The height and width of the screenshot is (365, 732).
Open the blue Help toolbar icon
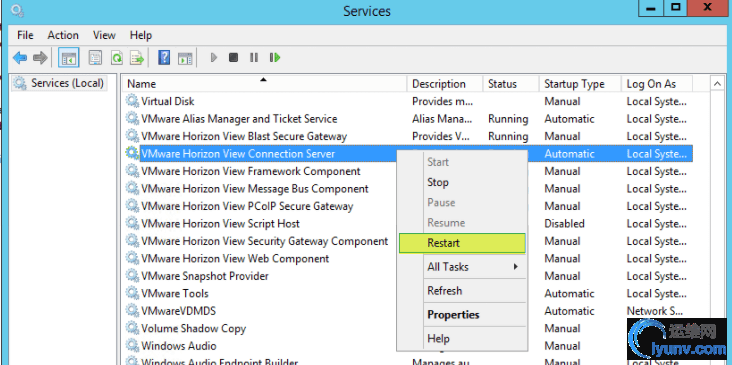pyautogui.click(x=164, y=58)
